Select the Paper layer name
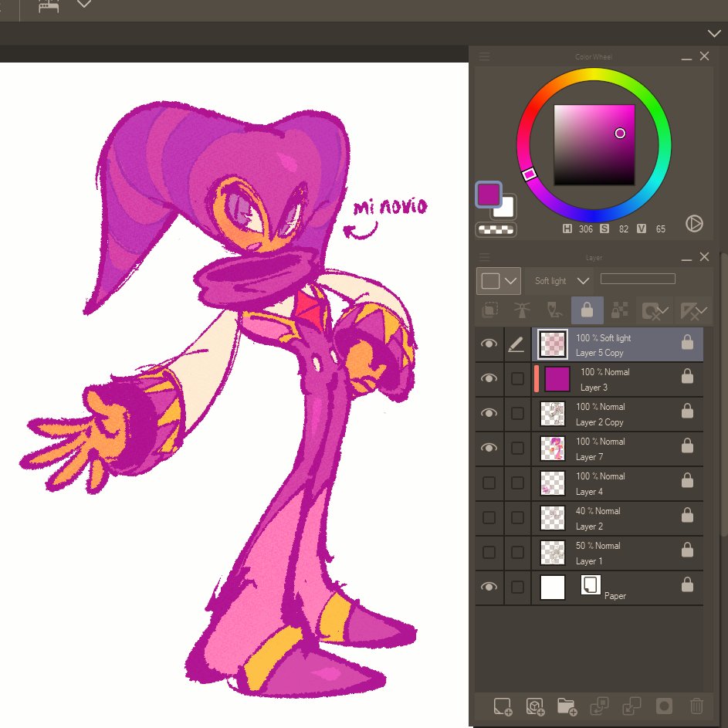 (615, 596)
